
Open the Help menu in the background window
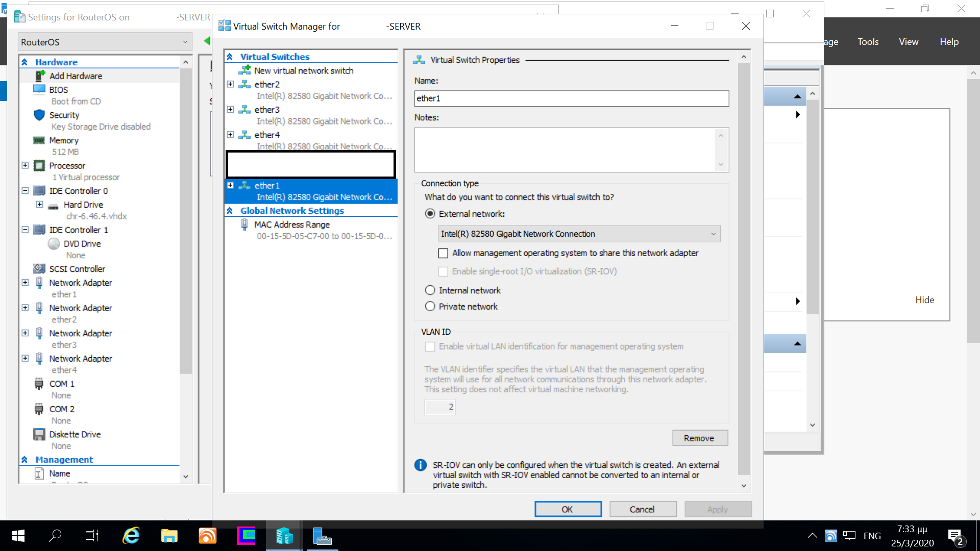[949, 42]
